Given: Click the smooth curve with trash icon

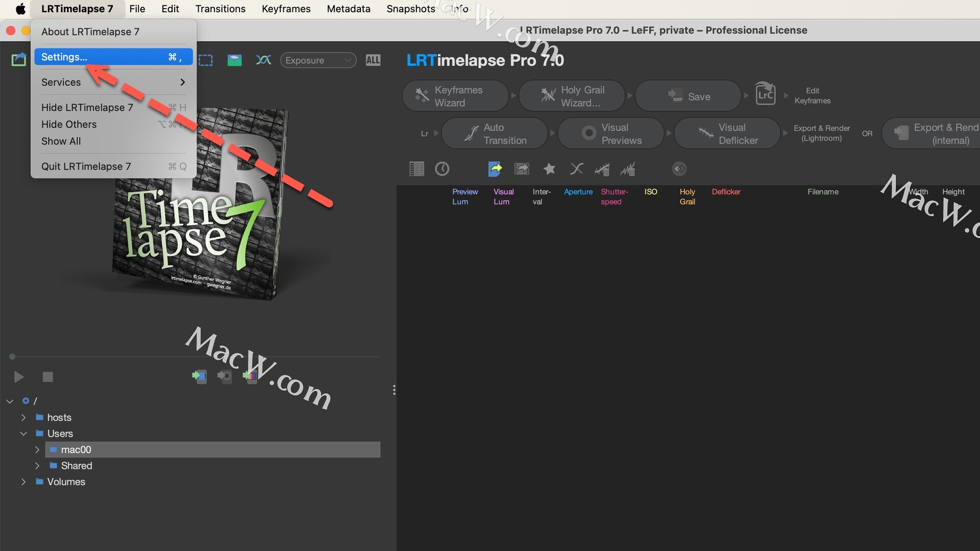Looking at the screenshot, I should (602, 169).
